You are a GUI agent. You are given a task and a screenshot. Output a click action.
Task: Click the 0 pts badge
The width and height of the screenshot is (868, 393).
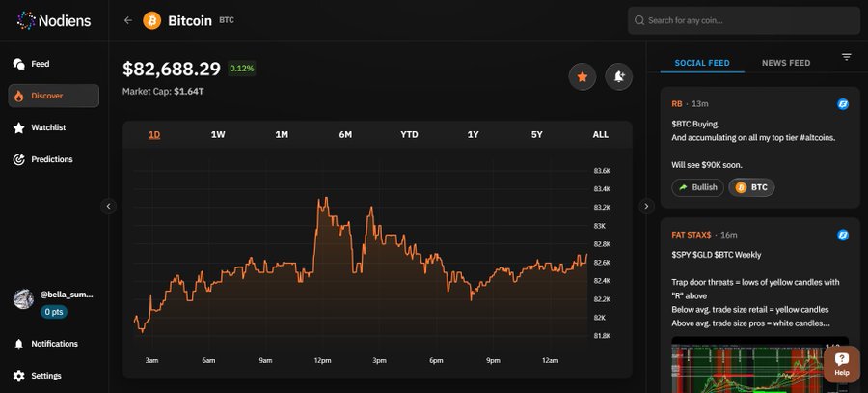pyautogui.click(x=54, y=312)
